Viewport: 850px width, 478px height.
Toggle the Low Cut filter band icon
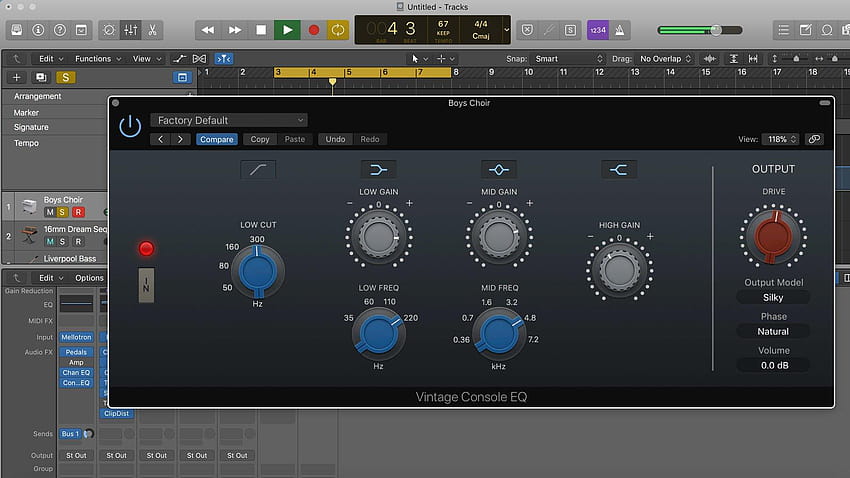[258, 170]
